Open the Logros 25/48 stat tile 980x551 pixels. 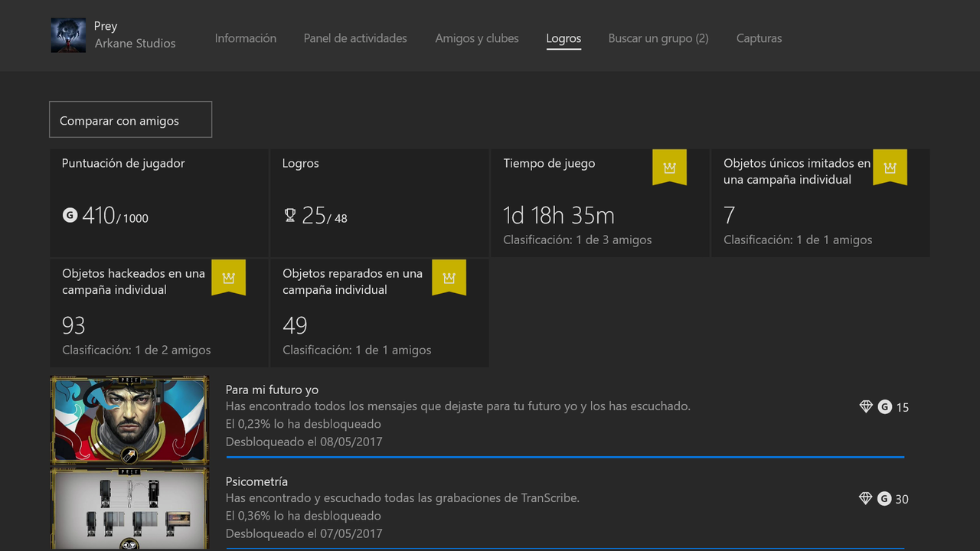click(x=379, y=203)
